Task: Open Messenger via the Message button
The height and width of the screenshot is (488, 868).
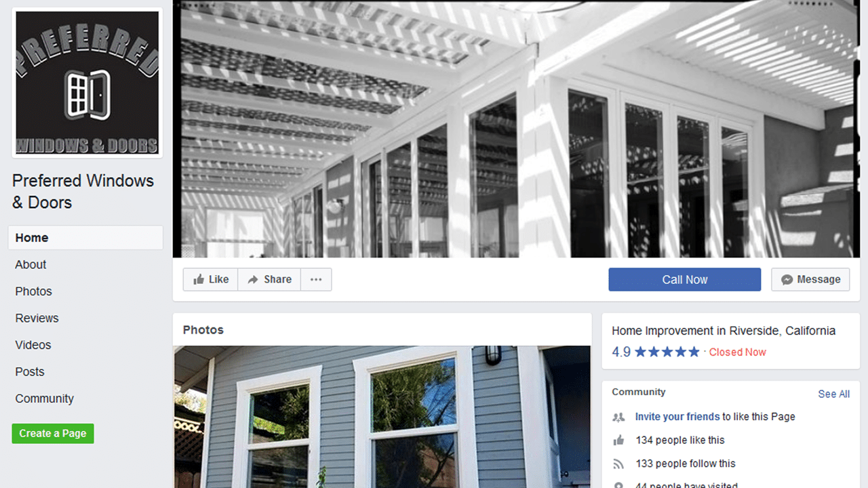Action: pyautogui.click(x=810, y=279)
